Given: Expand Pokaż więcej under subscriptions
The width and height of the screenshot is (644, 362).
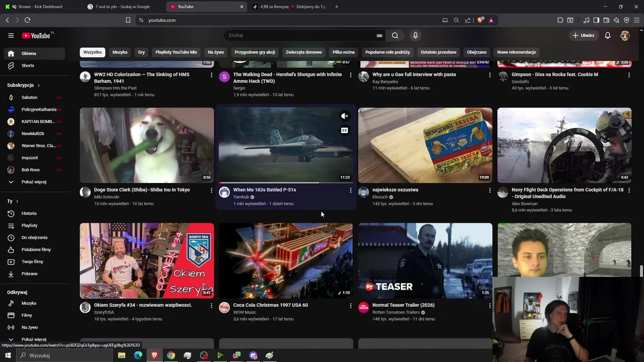Looking at the screenshot, I should click(x=34, y=182).
